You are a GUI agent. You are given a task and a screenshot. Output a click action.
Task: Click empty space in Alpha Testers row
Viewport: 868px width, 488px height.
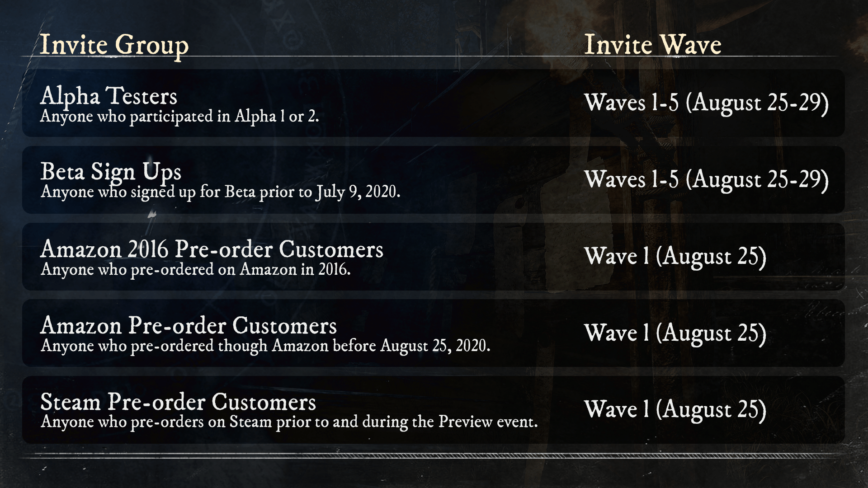point(452,103)
